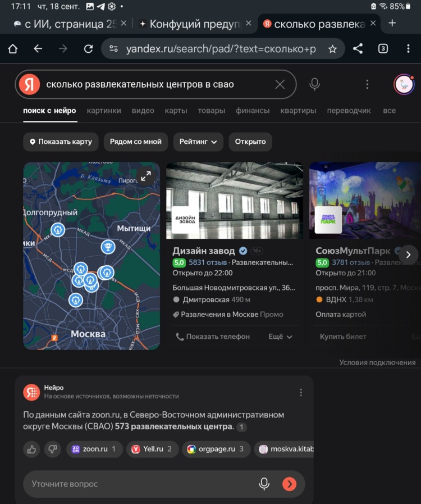
Task: Click the trophy map marker near Мытищи
Action: point(108,247)
